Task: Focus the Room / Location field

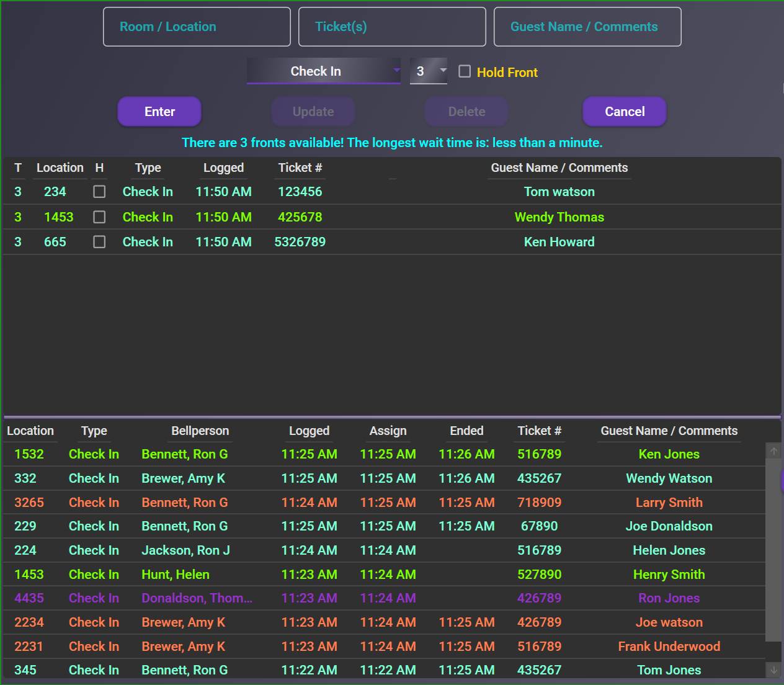Action: coord(197,27)
